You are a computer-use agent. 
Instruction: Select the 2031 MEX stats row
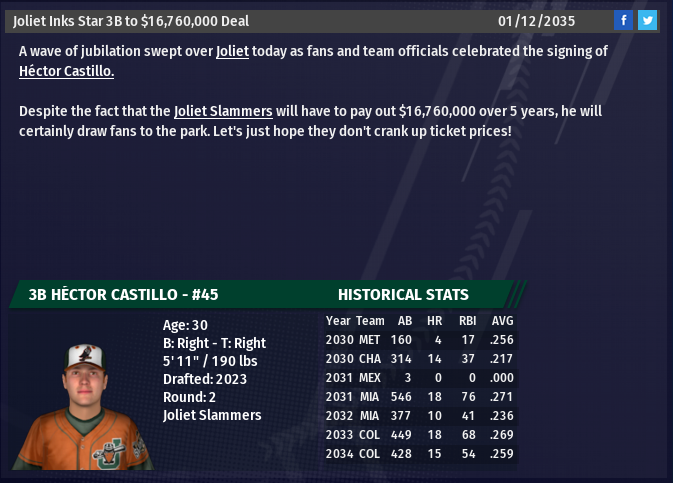click(420, 377)
